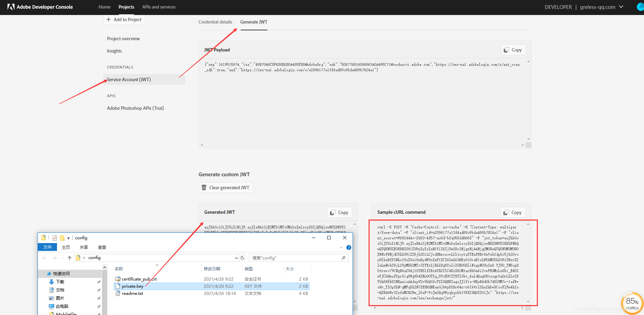Collapse the ribbon using the chevron near help
644x315 pixels.
pos(341,247)
